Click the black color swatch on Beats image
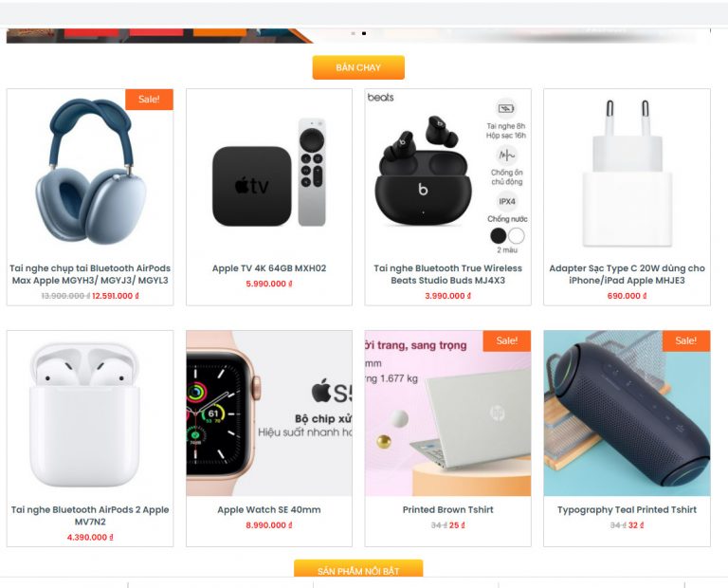728x588 pixels. 499,236
